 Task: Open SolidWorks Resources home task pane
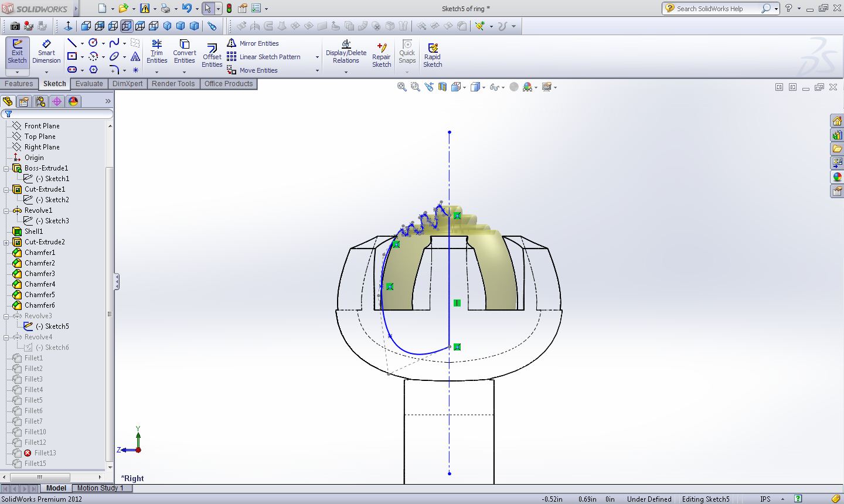[x=837, y=121]
